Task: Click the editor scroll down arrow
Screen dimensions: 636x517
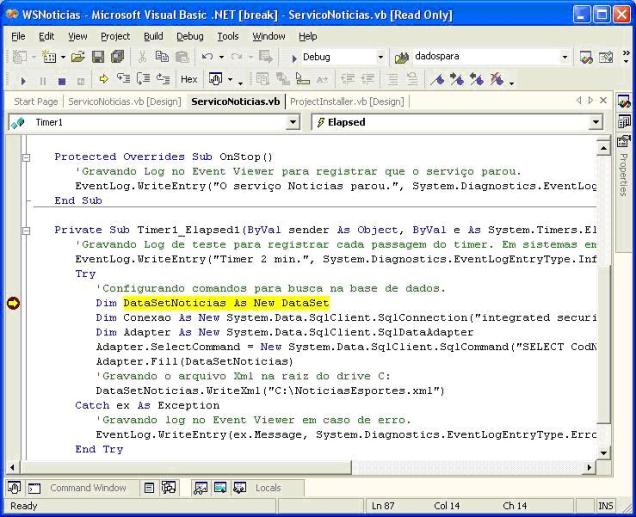Action: [604, 453]
